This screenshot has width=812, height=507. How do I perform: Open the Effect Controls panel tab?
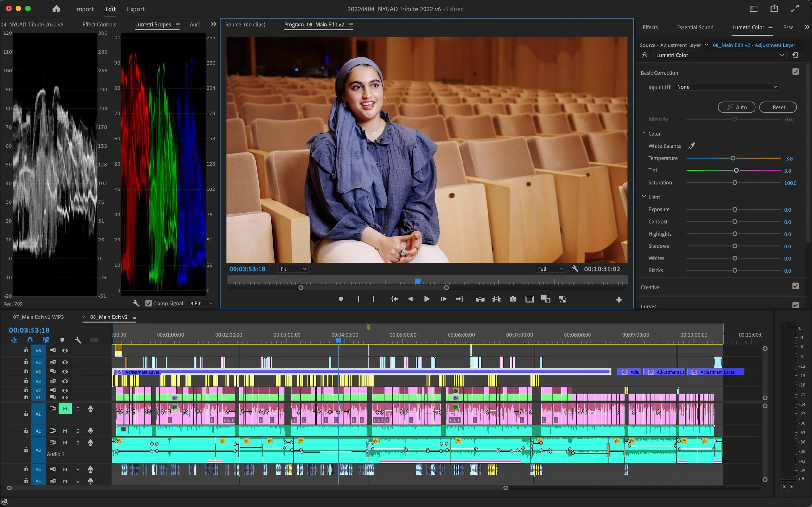point(99,24)
